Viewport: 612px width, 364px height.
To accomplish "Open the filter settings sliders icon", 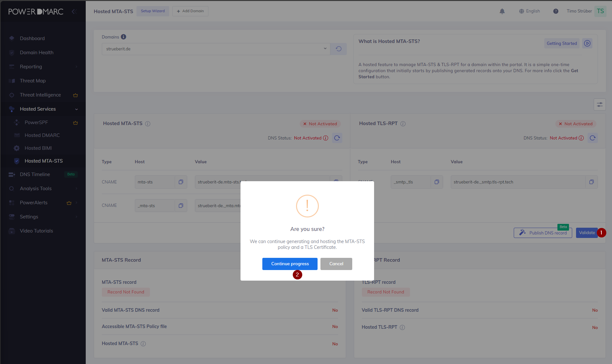I will point(599,105).
